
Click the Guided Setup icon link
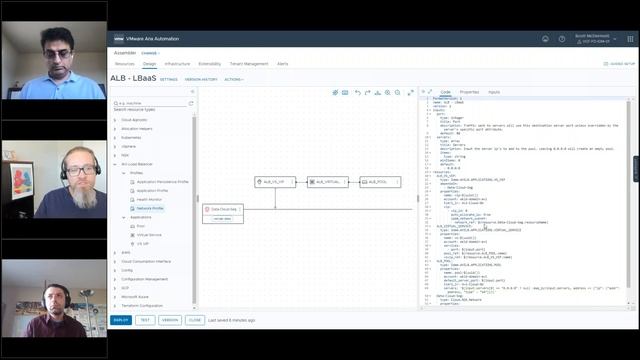pyautogui.click(x=619, y=64)
